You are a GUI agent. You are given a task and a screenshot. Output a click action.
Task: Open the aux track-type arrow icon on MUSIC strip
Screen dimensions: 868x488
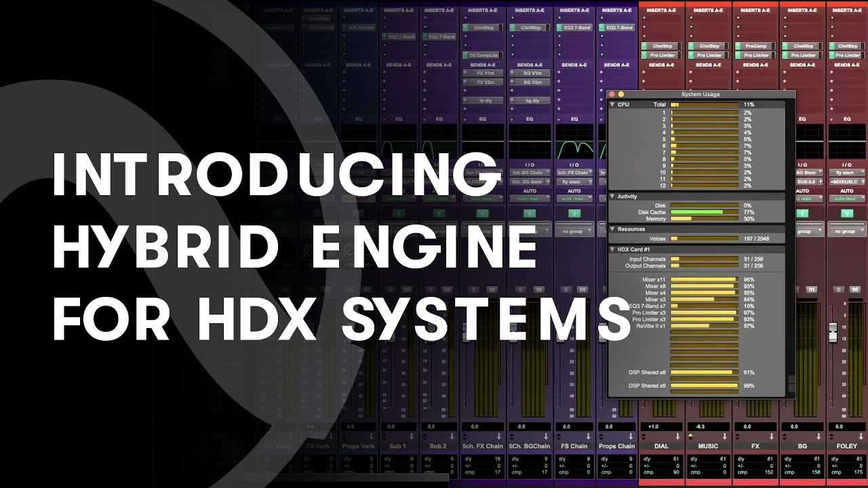pyautogui.click(x=724, y=436)
